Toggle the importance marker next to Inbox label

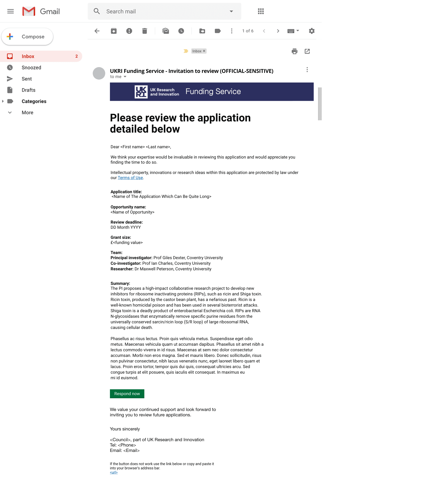point(186,51)
